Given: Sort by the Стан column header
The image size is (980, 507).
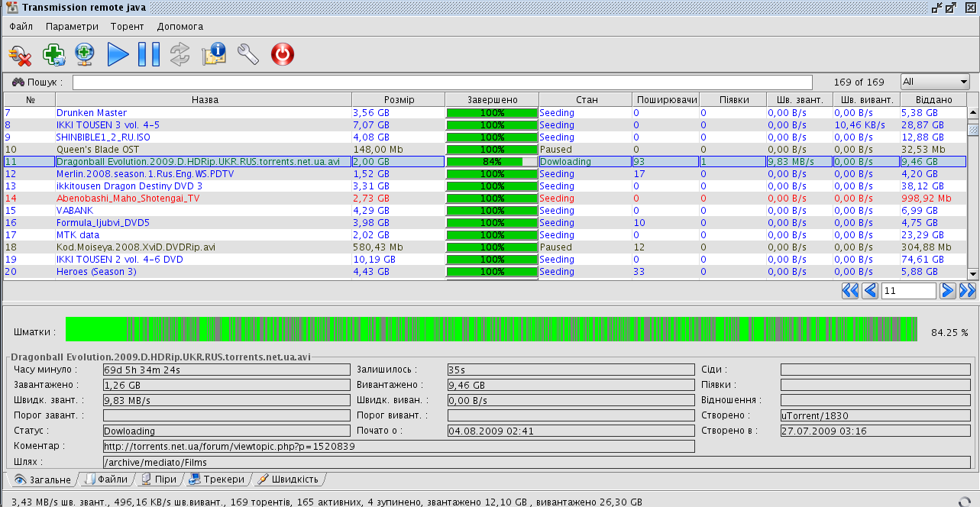Looking at the screenshot, I should [586, 100].
